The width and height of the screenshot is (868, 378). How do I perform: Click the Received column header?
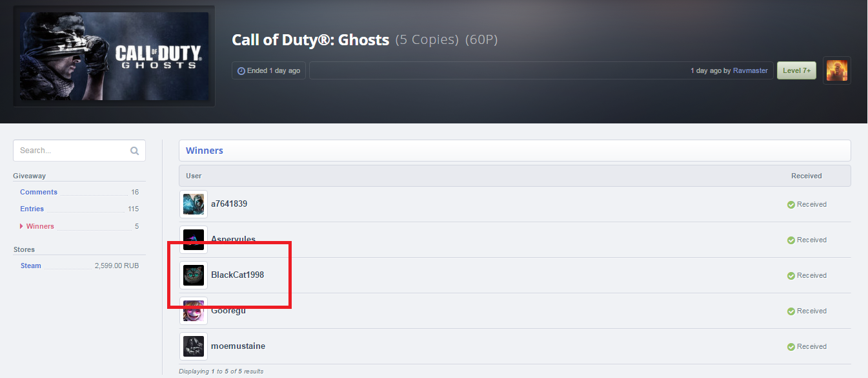click(807, 176)
